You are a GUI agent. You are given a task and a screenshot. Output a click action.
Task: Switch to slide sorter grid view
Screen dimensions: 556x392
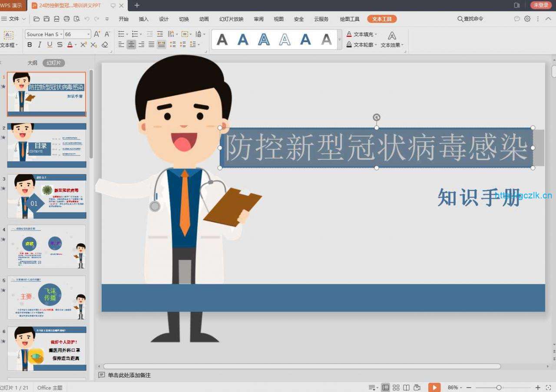coord(396,387)
